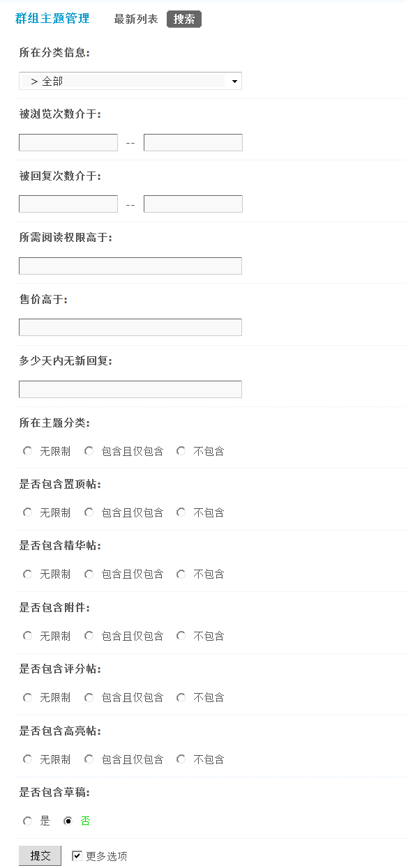
Task: Click the 搜索 search button
Action: point(183,19)
